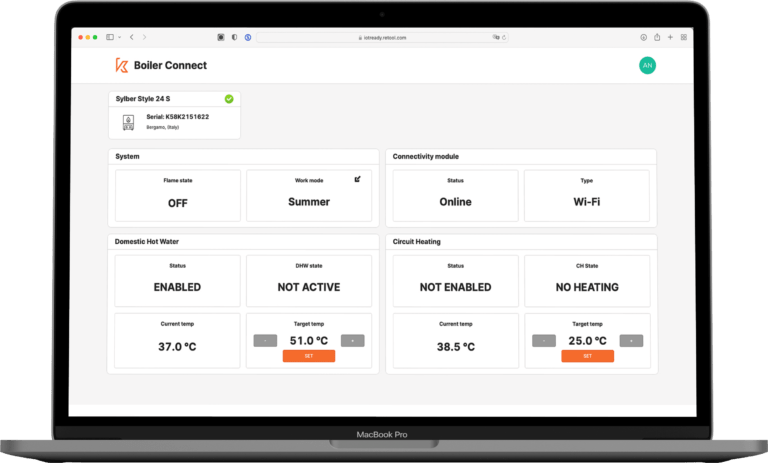Click the Flame state OFF value
The image size is (768, 463).
point(178,203)
